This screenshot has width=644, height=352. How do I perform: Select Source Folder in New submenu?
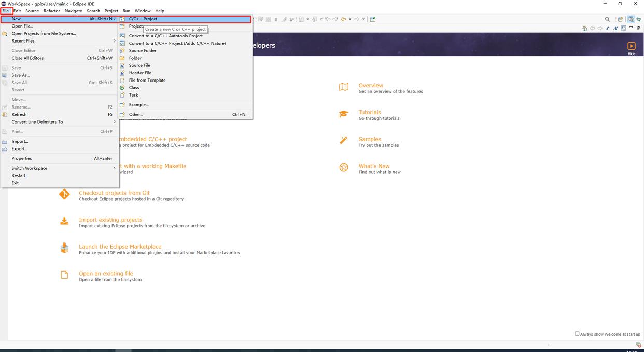pyautogui.click(x=185, y=51)
